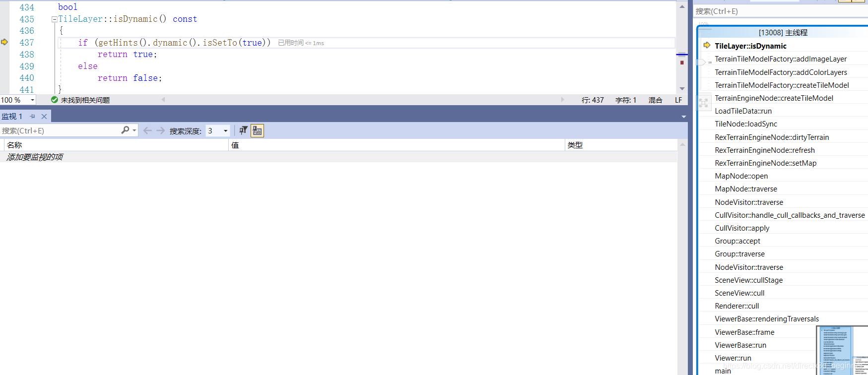Click the yellow arrow beside TileLayer::isDynamic frame
Viewport: 868px width, 375px height.
707,45
